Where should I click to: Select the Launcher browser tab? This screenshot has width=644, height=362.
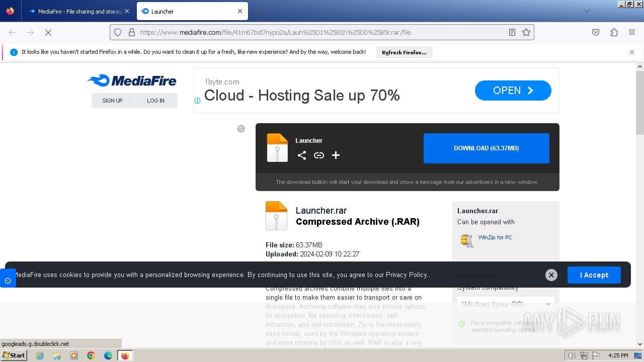[x=192, y=11]
